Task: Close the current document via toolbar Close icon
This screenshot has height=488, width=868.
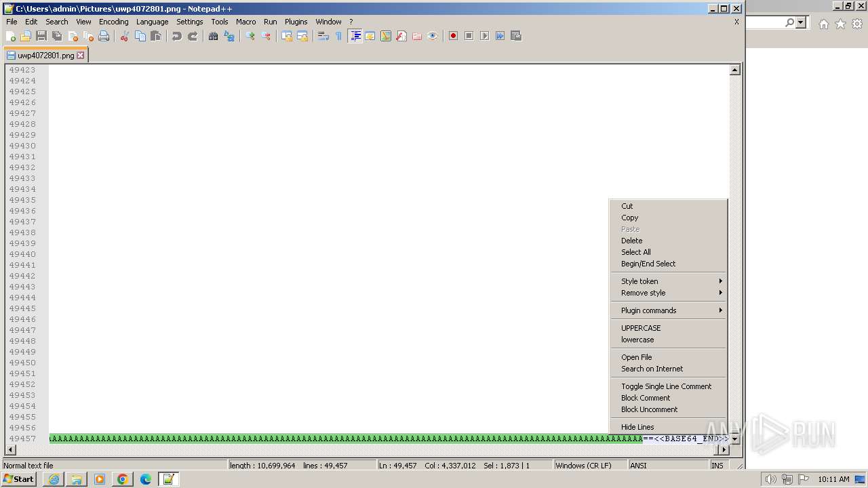Action: pos(73,36)
